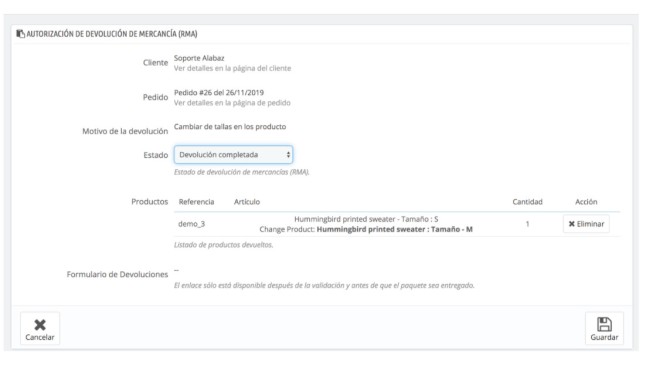
Task: Click Hummingbird printed sweater - Tamaño : S
Action: (366, 219)
